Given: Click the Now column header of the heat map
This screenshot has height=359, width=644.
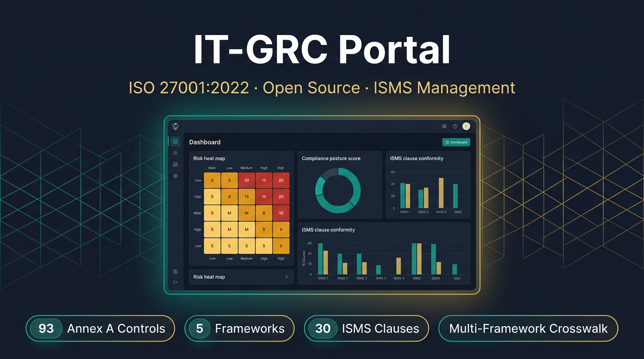Looking at the screenshot, I should (x=212, y=168).
